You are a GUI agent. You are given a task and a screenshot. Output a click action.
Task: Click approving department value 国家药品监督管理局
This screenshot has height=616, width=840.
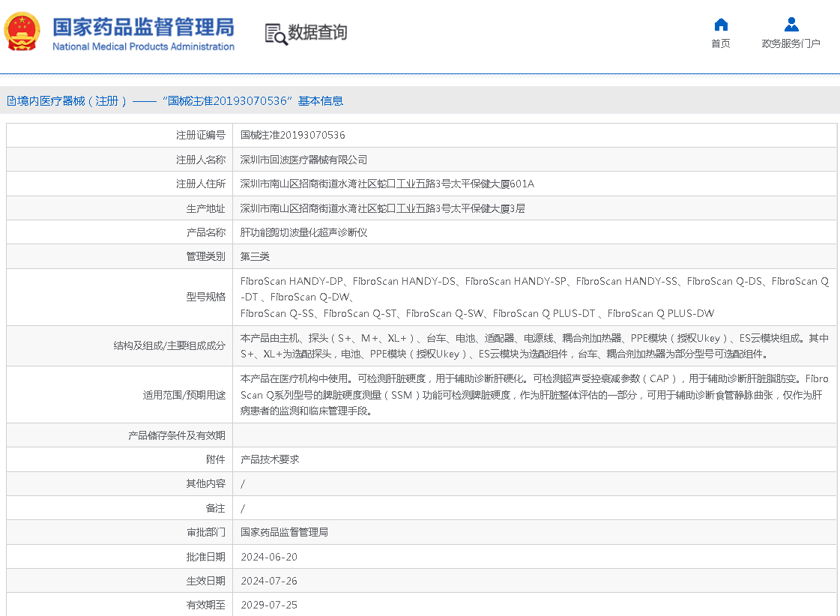click(x=284, y=532)
